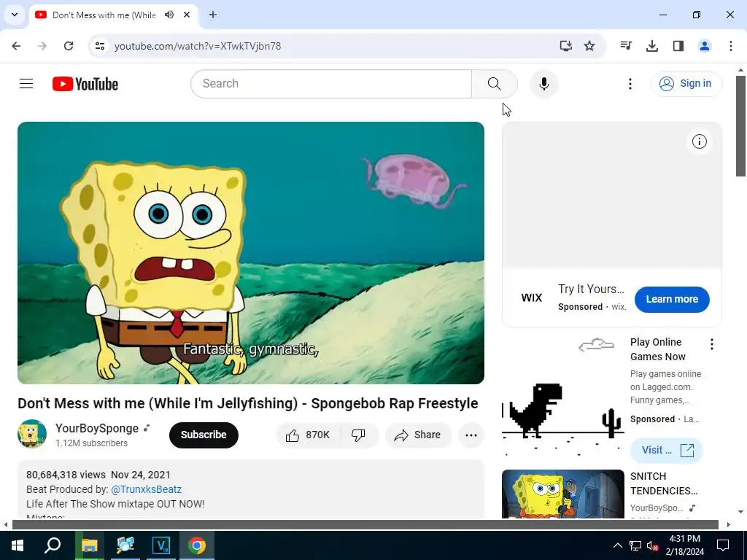The width and height of the screenshot is (747, 560).
Task: Open Windows notification center
Action: [723, 545]
